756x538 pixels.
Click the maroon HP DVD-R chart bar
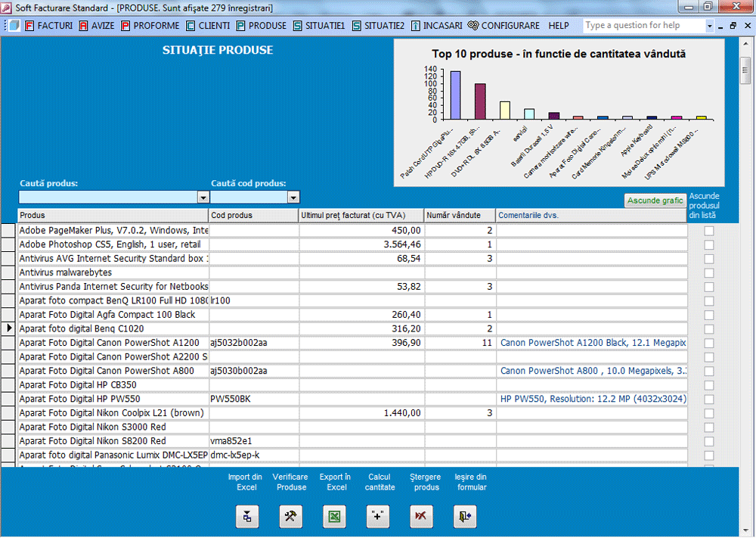480,102
